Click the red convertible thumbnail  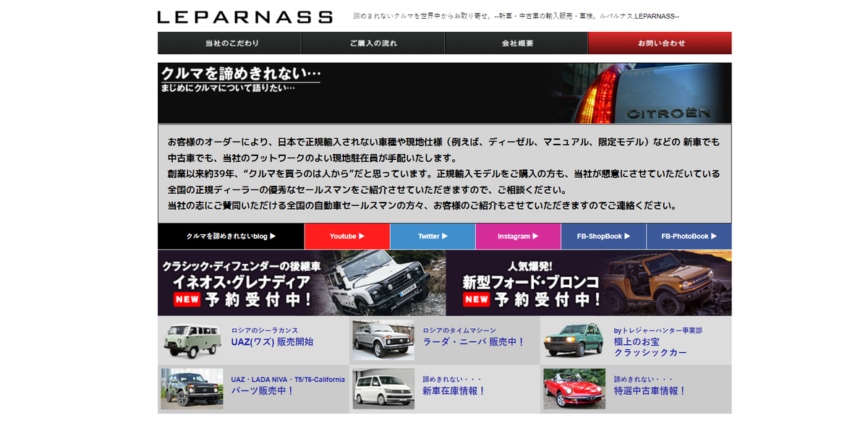point(574,389)
